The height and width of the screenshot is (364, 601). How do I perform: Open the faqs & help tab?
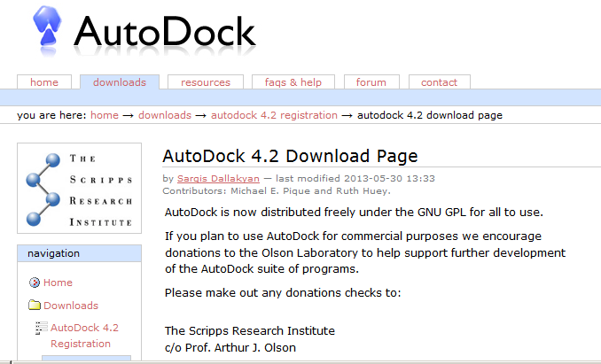[293, 82]
